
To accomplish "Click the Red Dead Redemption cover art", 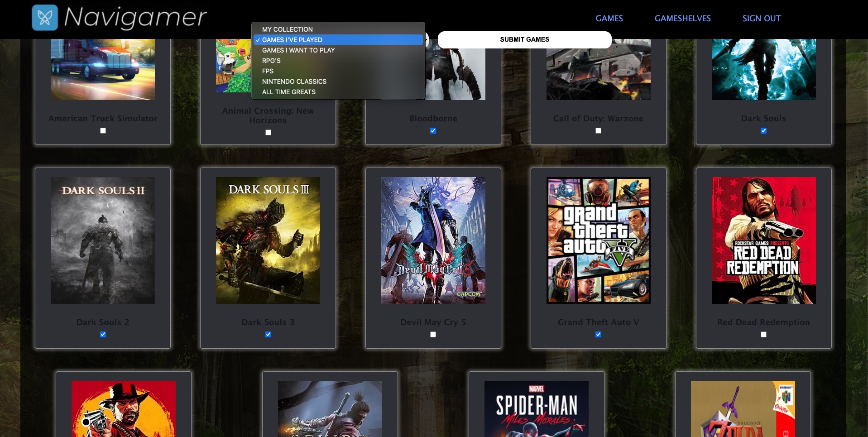I will (x=763, y=240).
